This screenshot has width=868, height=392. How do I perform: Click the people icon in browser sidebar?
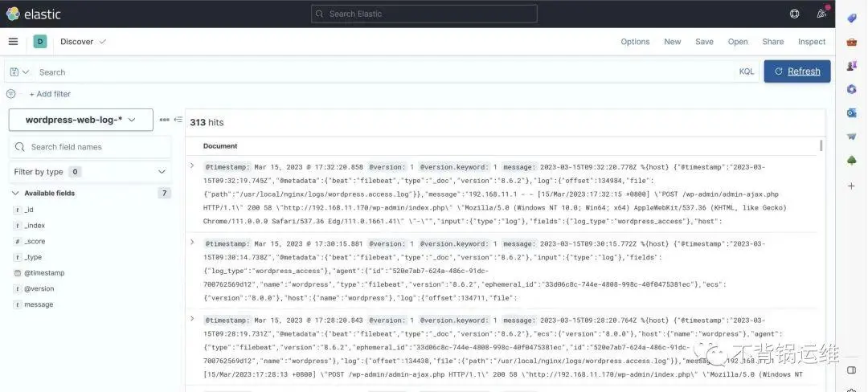[852, 66]
